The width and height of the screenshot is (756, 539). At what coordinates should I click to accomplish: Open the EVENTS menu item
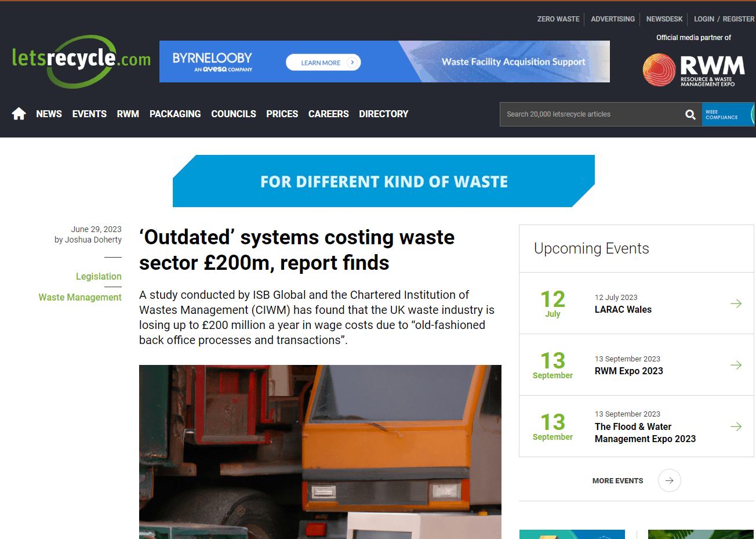point(89,114)
